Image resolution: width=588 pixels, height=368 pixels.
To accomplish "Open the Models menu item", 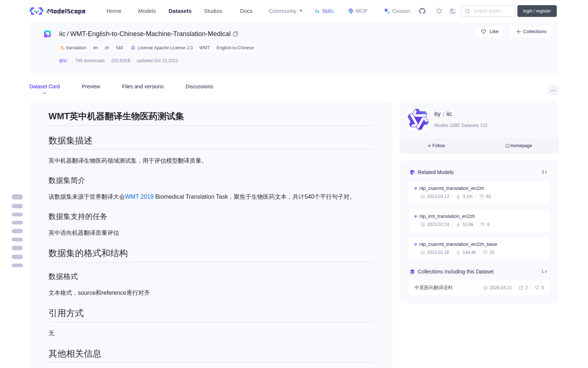I will click(147, 11).
